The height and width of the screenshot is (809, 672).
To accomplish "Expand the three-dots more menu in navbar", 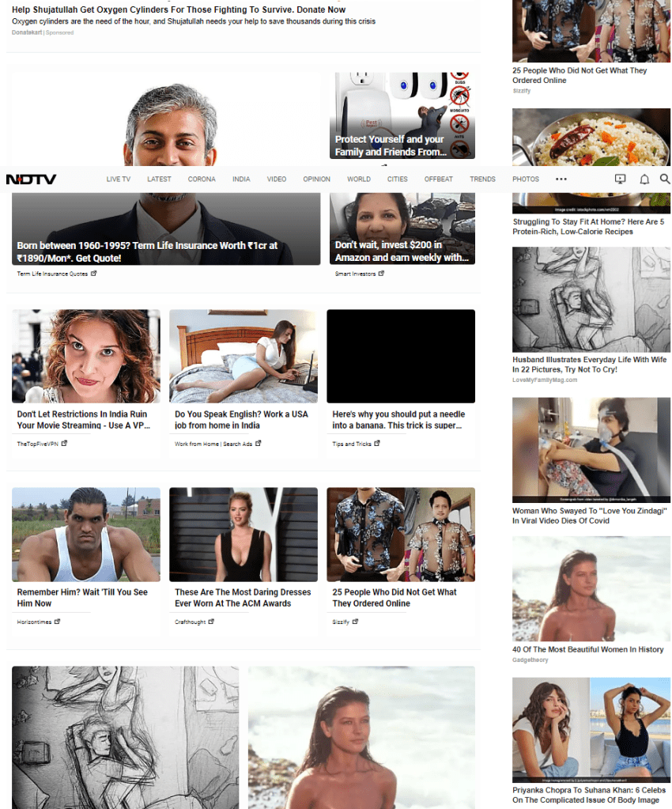I will (x=561, y=179).
